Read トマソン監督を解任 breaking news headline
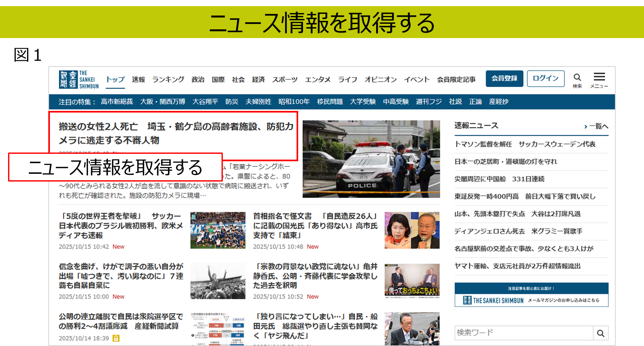Screen dimensions: 644x346 pyautogui.click(x=525, y=144)
